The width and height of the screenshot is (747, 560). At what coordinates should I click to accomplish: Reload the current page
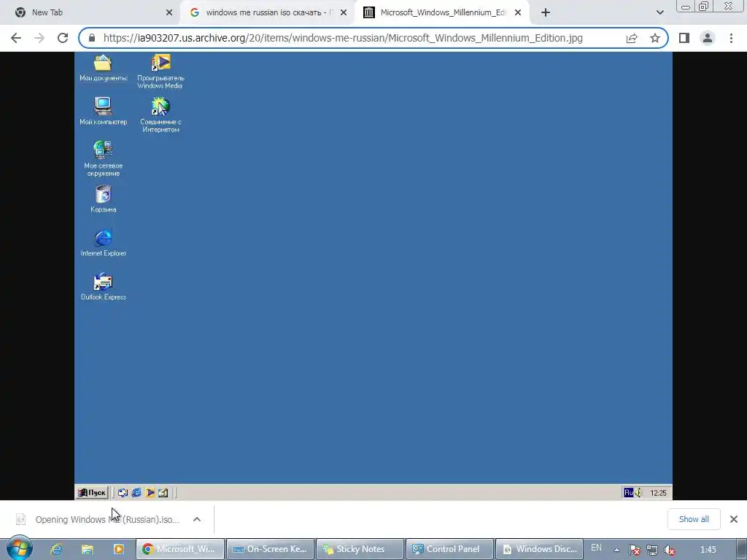[x=63, y=38]
